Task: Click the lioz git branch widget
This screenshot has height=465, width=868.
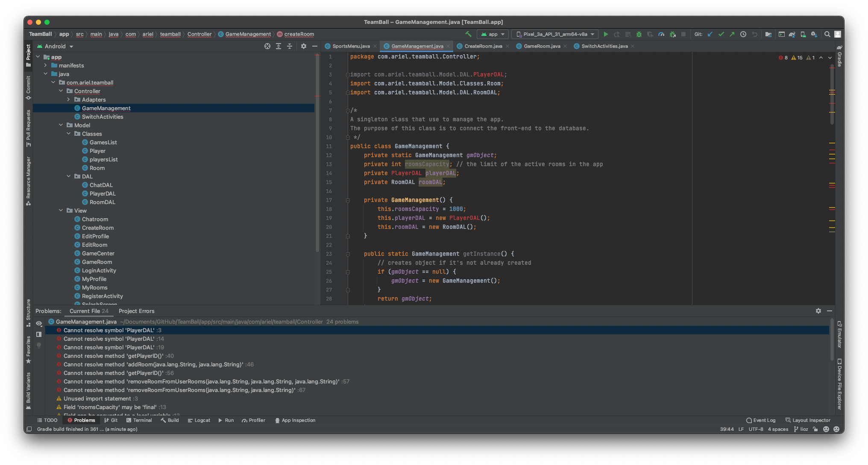Action: [801, 429]
